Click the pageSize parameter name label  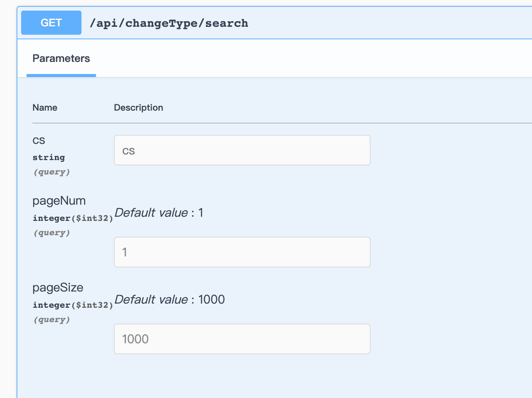[58, 287]
